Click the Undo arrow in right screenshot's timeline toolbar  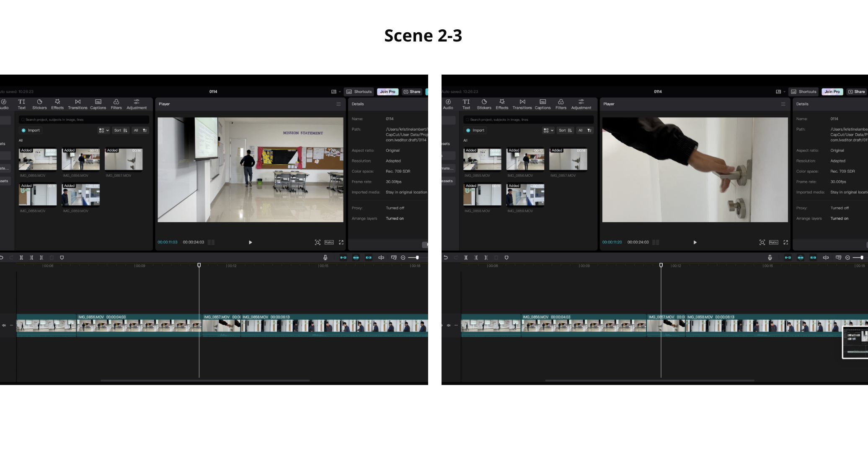pyautogui.click(x=446, y=258)
